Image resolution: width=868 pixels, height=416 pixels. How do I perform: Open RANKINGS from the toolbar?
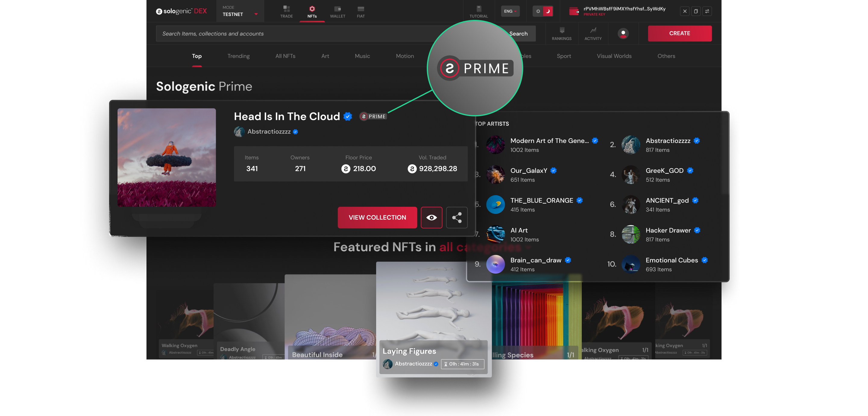(x=562, y=33)
